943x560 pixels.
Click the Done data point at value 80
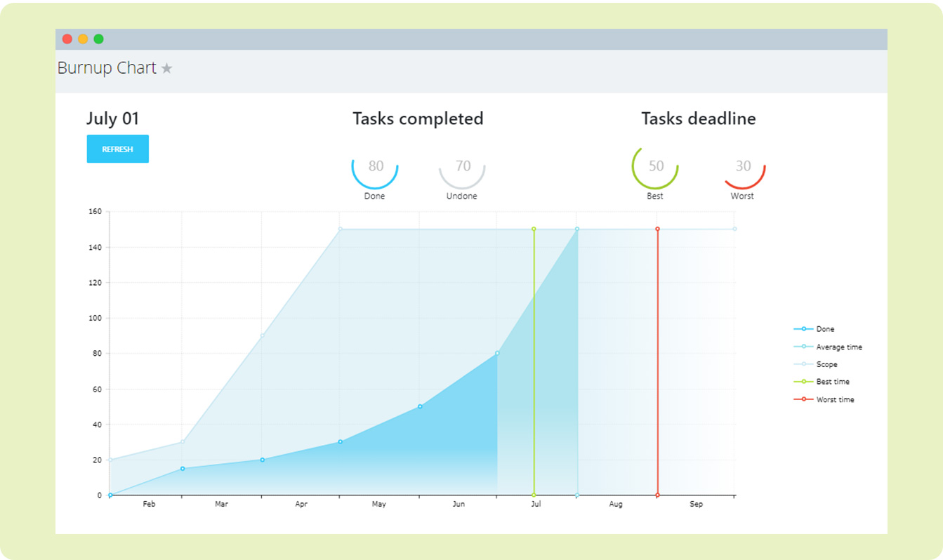click(497, 353)
